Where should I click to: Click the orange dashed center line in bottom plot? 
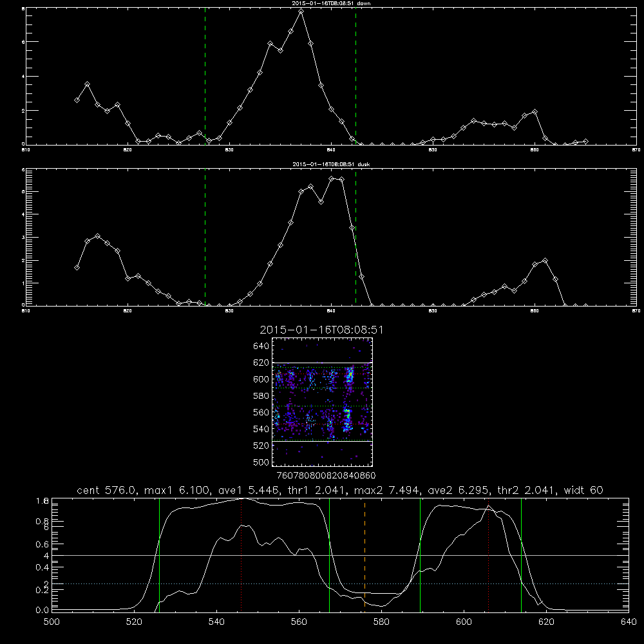tap(365, 555)
